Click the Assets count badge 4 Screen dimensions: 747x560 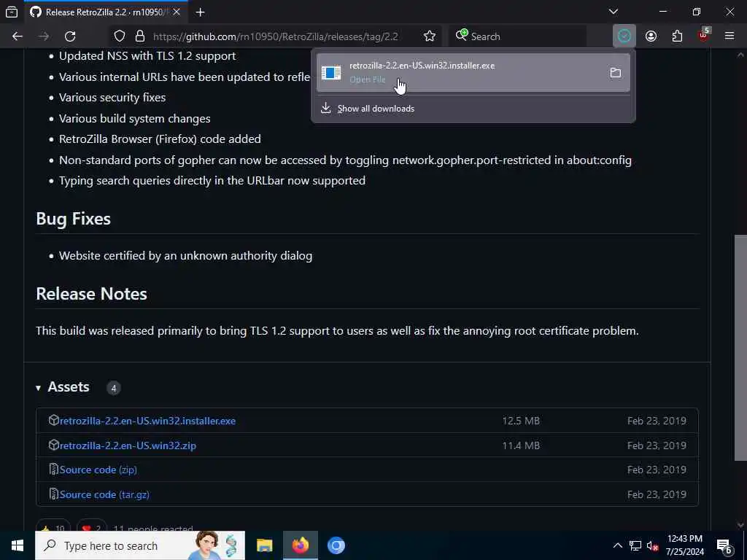113,388
